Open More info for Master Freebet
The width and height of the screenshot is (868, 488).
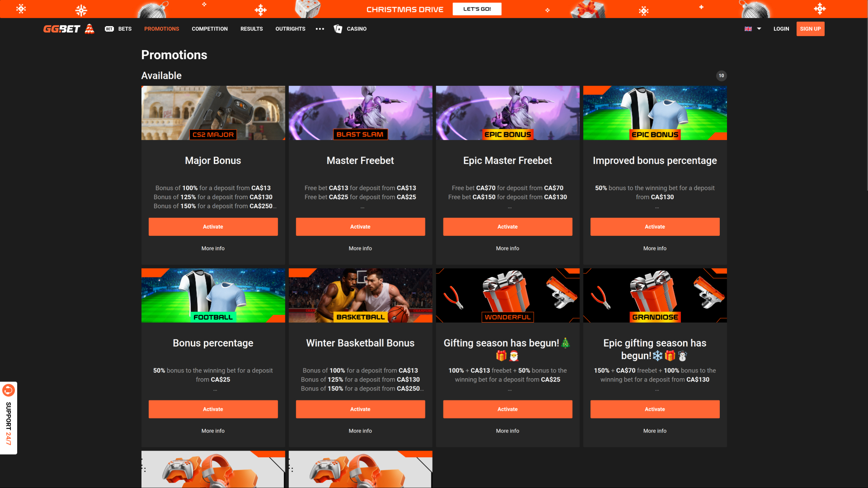(x=360, y=248)
